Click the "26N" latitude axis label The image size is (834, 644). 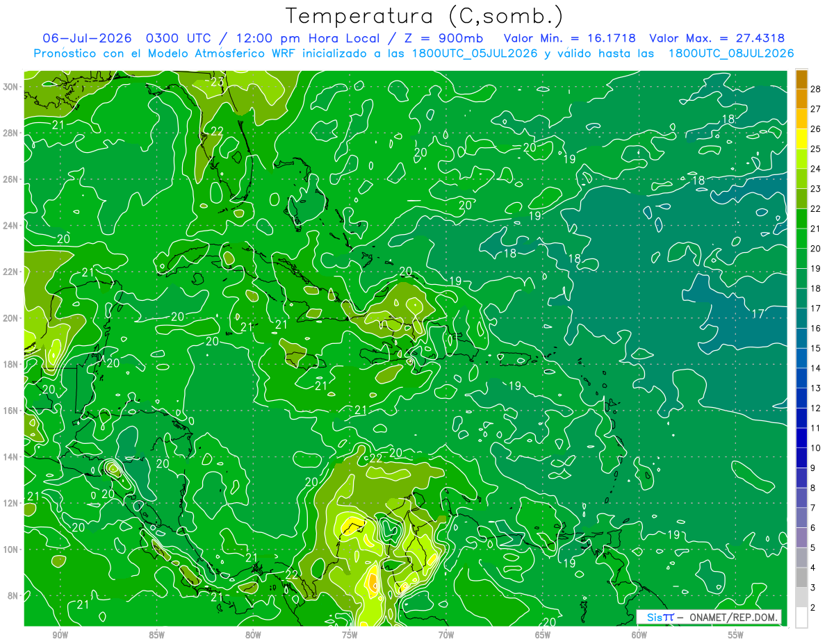(x=10, y=179)
